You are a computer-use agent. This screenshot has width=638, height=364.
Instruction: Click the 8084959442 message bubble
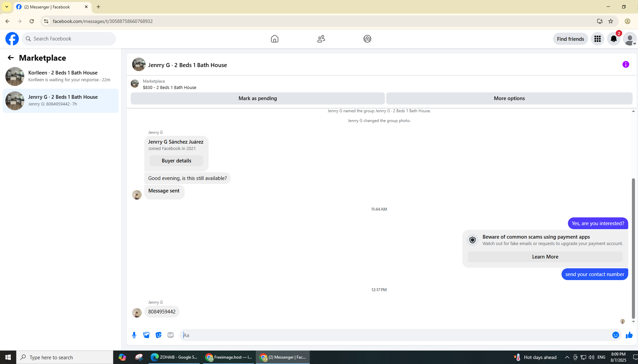(x=162, y=312)
